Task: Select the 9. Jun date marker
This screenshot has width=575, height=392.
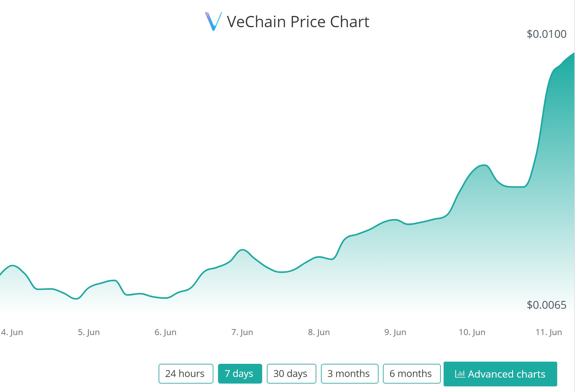Action: [x=395, y=332]
